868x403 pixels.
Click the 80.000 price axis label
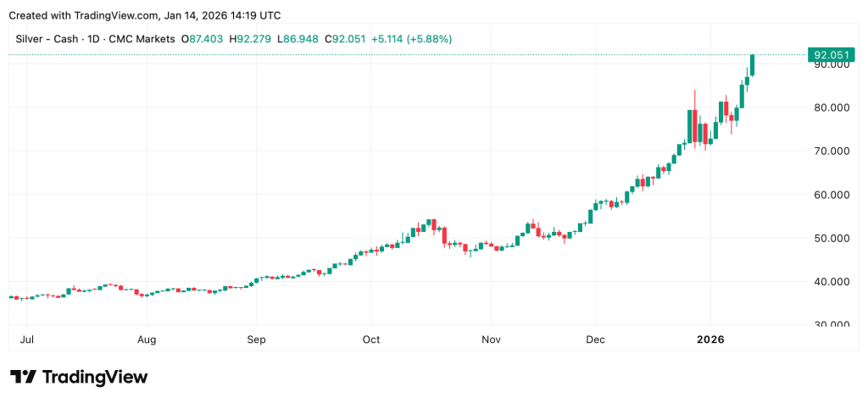pyautogui.click(x=830, y=108)
